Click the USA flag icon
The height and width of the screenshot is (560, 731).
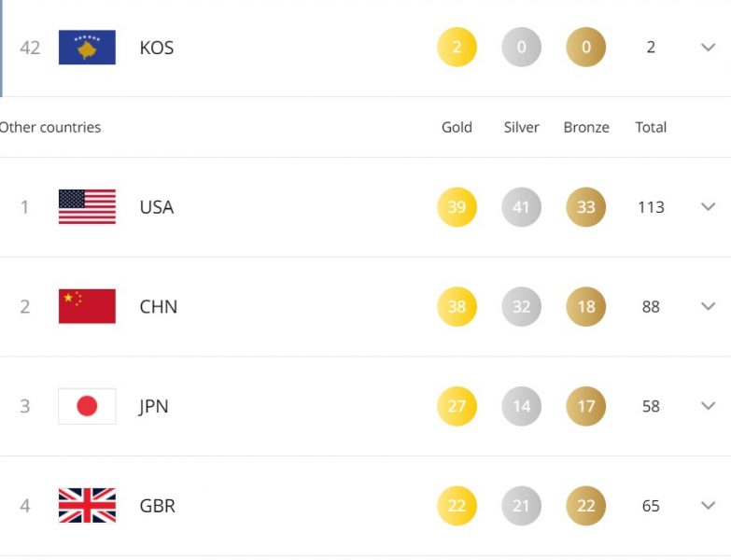click(87, 207)
